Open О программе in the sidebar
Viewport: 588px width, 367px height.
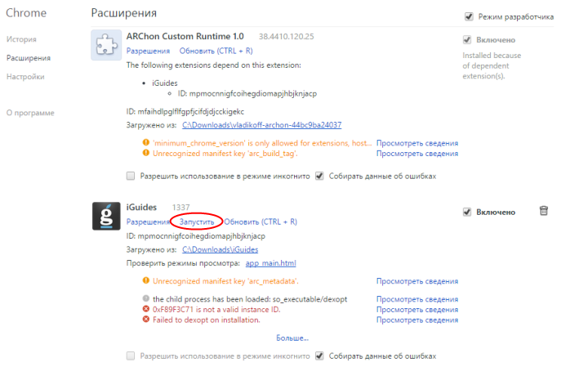[30, 113]
